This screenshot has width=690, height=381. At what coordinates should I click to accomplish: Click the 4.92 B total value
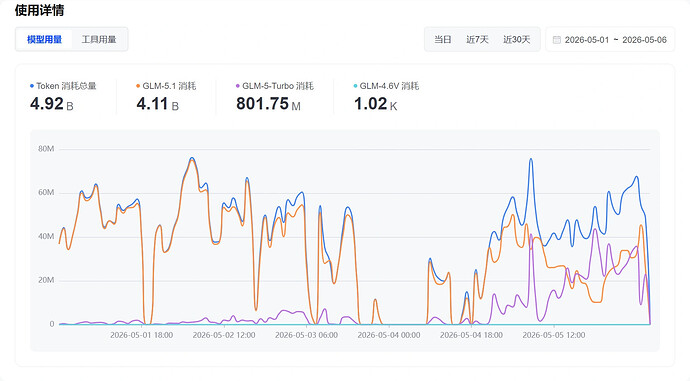[x=51, y=104]
